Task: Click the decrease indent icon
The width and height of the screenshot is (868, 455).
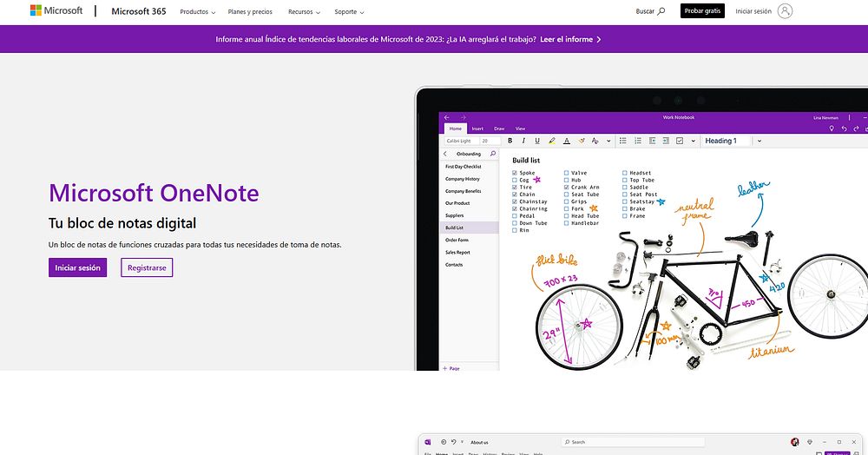Action: (652, 141)
